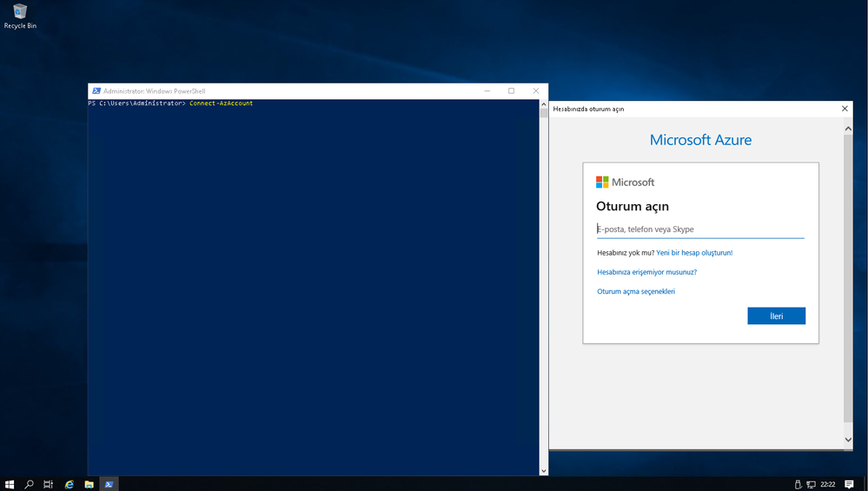868x491 pixels.
Task: Open 'Yeni bir hesap oluşturun!' link
Action: point(694,253)
